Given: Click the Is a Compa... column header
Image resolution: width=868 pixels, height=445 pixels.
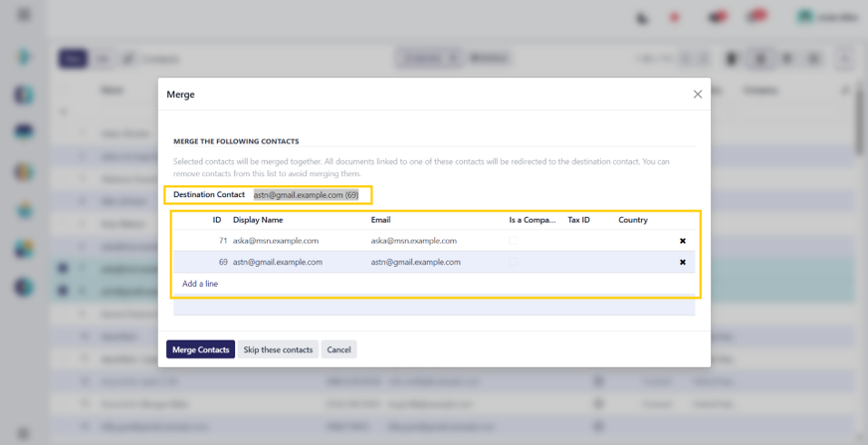Looking at the screenshot, I should 532,220.
